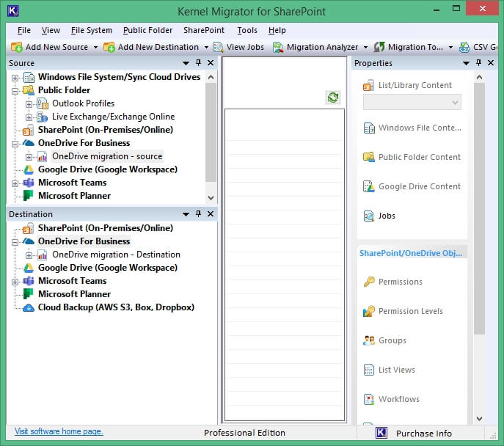The image size is (504, 446).
Task: Click the CSV Generation toolbar icon
Action: [464, 47]
